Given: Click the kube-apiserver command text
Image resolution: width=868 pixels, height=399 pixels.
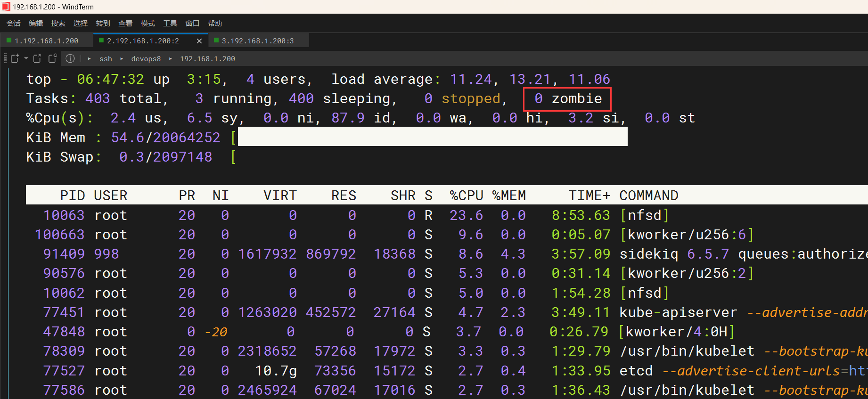Looking at the screenshot, I should coord(678,312).
